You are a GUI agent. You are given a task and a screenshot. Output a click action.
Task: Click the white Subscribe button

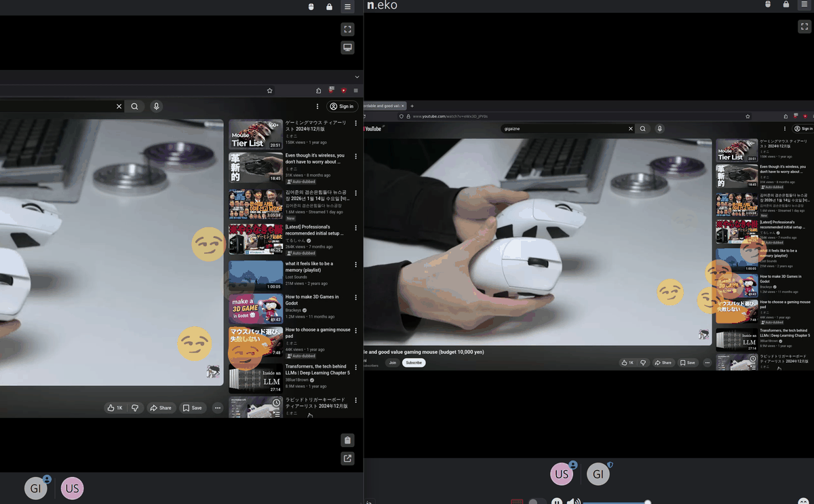click(x=414, y=363)
